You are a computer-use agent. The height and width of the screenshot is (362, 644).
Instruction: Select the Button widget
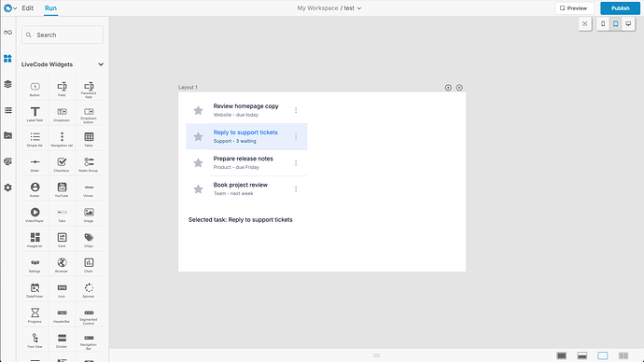[x=35, y=89]
